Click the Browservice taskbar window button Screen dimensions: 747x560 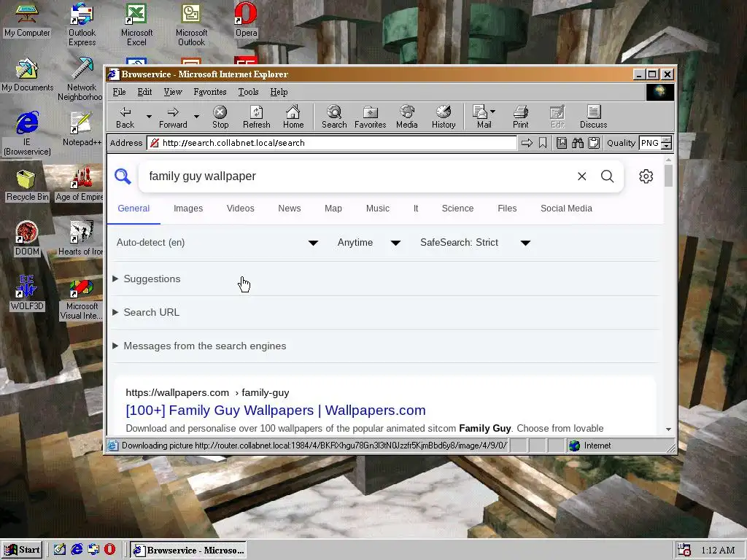189,550
